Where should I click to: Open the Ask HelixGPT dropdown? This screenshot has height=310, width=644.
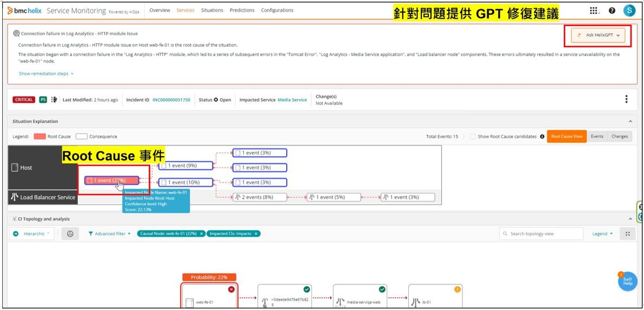[x=598, y=35]
